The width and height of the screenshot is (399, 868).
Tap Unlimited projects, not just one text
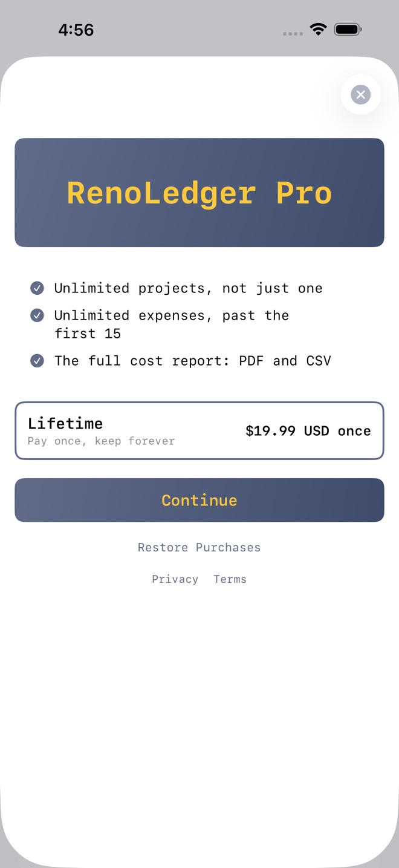pos(189,288)
